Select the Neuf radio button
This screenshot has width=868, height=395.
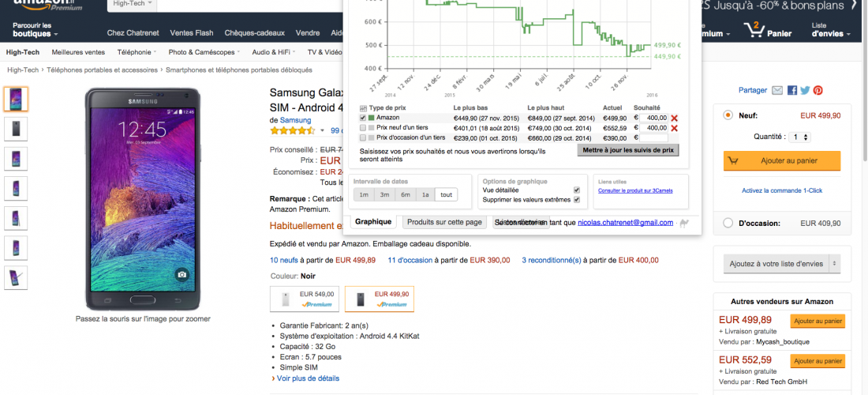coord(728,115)
